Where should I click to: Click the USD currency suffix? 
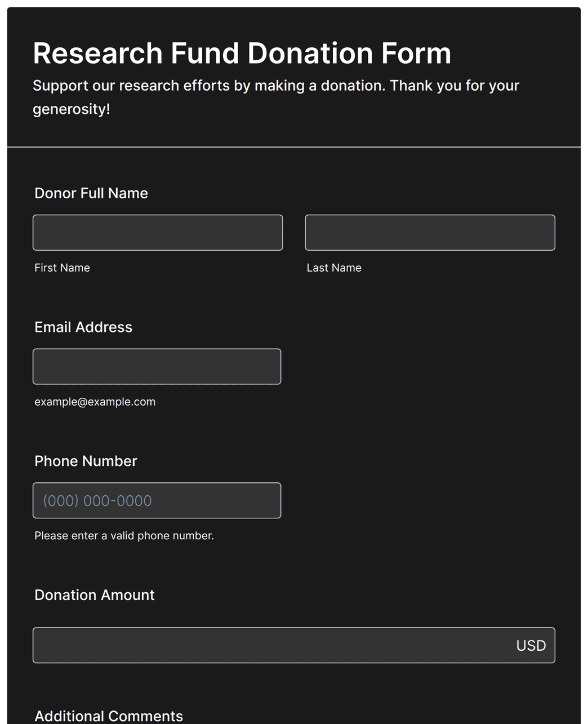tap(531, 646)
